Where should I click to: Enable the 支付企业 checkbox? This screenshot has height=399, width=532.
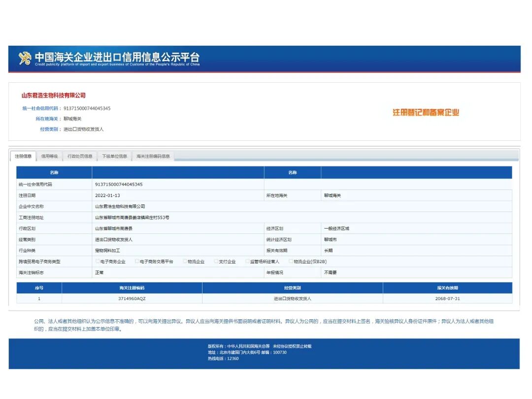tap(215, 261)
